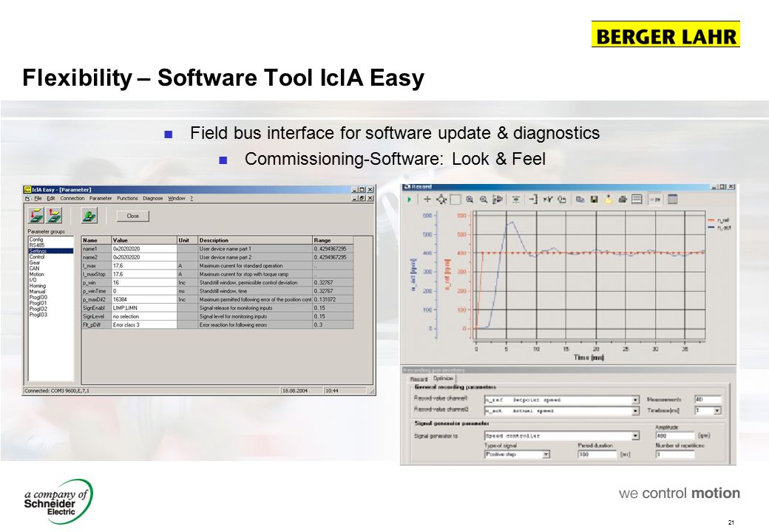Open the Parameter menu
This screenshot has width=769, height=532.
[101, 199]
